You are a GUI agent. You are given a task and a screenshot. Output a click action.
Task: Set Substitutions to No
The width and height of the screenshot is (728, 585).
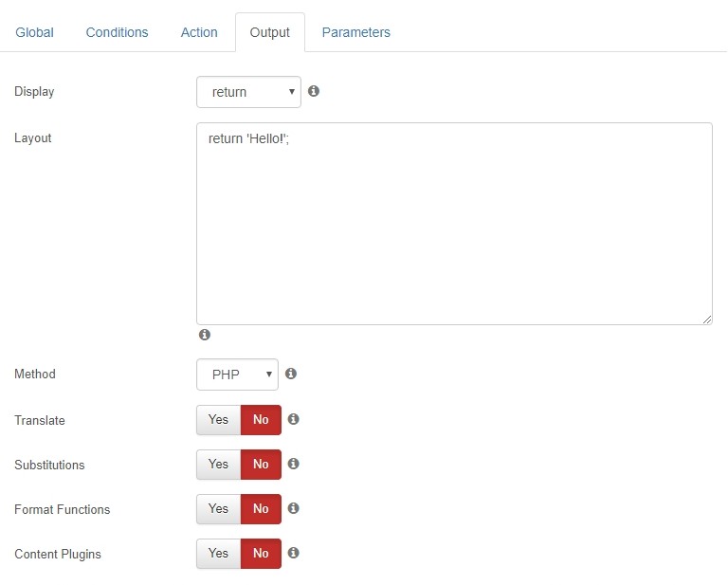tap(261, 465)
